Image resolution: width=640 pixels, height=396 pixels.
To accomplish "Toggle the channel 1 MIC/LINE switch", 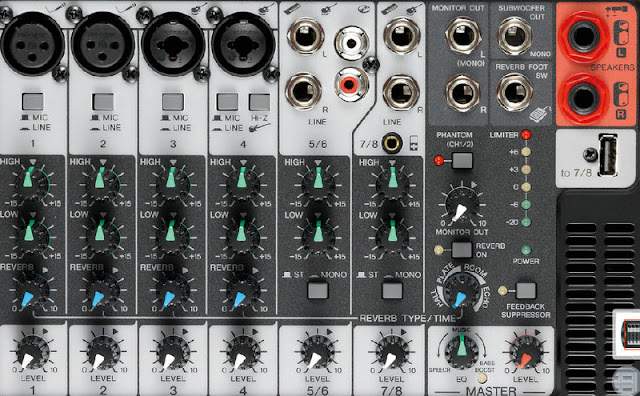I will click(x=33, y=101).
